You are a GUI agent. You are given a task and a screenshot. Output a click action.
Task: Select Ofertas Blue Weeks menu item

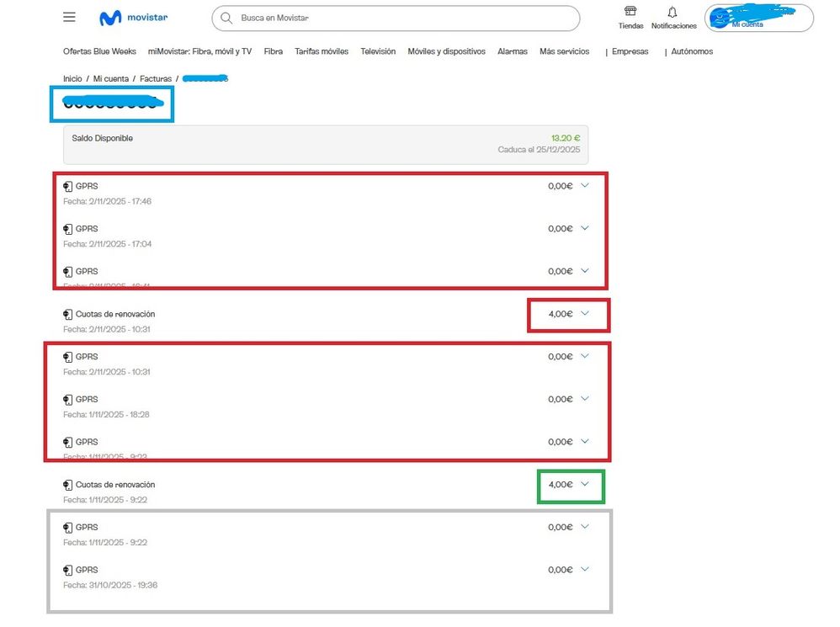pyautogui.click(x=99, y=51)
